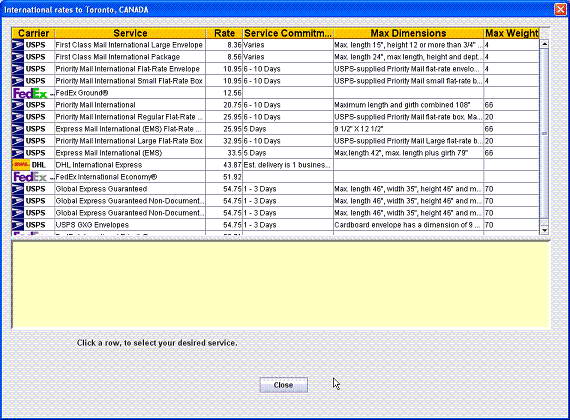Click the 32.95 rate cell
The width and height of the screenshot is (570, 420).
pyautogui.click(x=224, y=141)
